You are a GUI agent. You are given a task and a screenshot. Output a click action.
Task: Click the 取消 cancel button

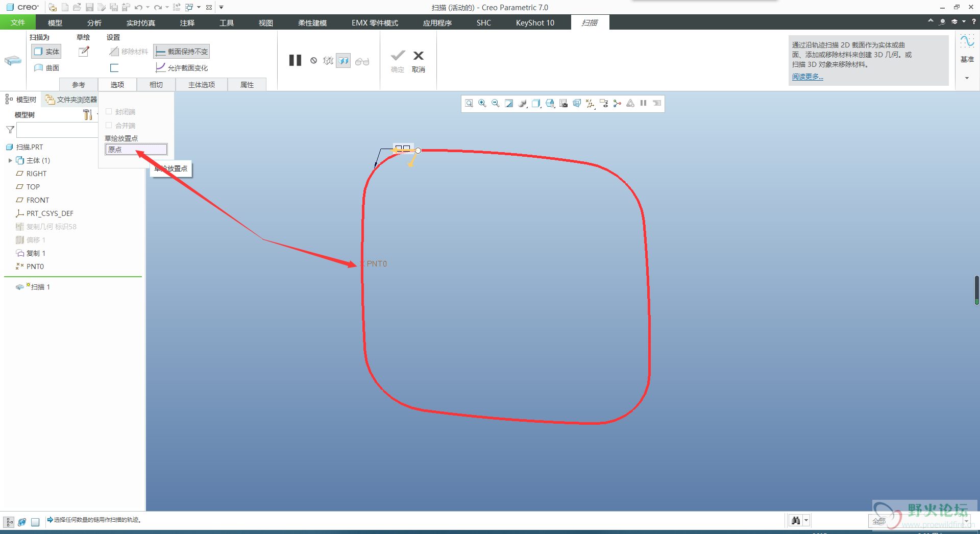pyautogui.click(x=419, y=61)
